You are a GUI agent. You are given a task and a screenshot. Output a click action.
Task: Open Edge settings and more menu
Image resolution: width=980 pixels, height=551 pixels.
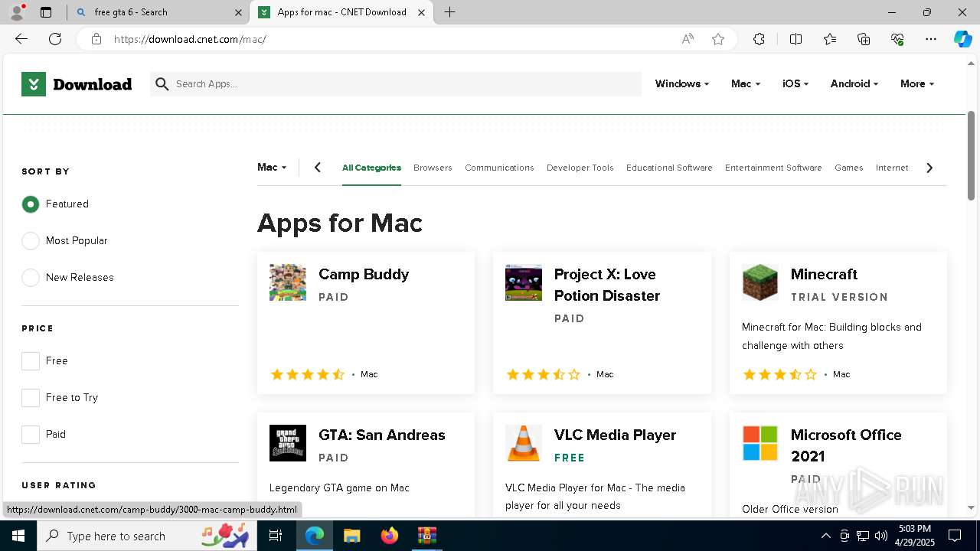point(931,39)
